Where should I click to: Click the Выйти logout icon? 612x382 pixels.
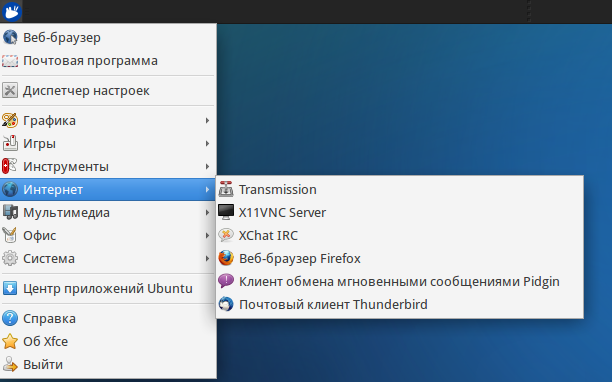[x=10, y=364]
